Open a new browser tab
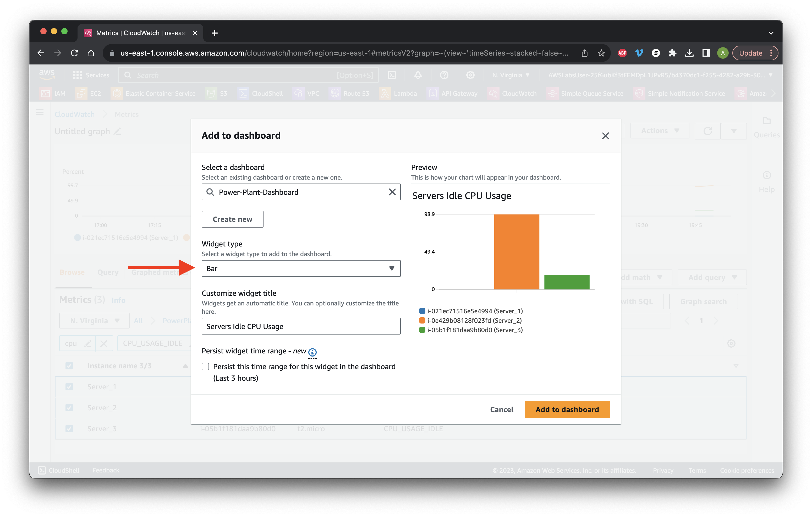The width and height of the screenshot is (812, 517). (x=215, y=33)
